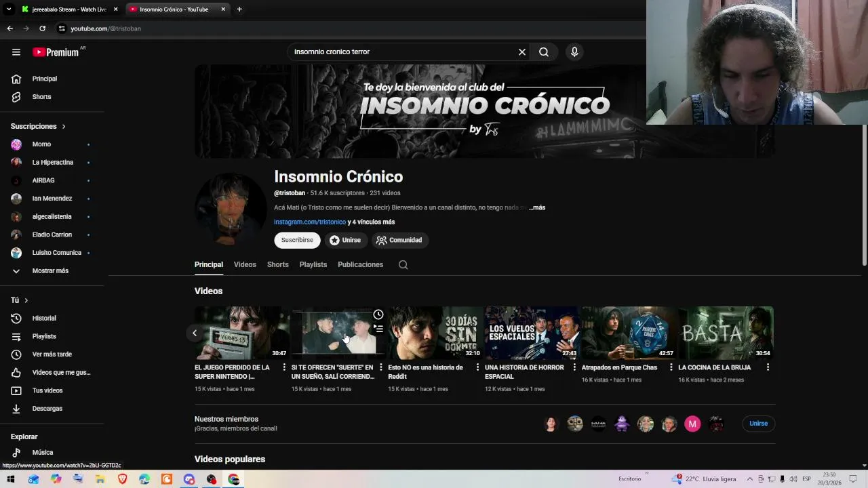Image resolution: width=868 pixels, height=488 pixels.
Task: Open weather widget 22°C Lluvia ligera
Action: coord(704,479)
